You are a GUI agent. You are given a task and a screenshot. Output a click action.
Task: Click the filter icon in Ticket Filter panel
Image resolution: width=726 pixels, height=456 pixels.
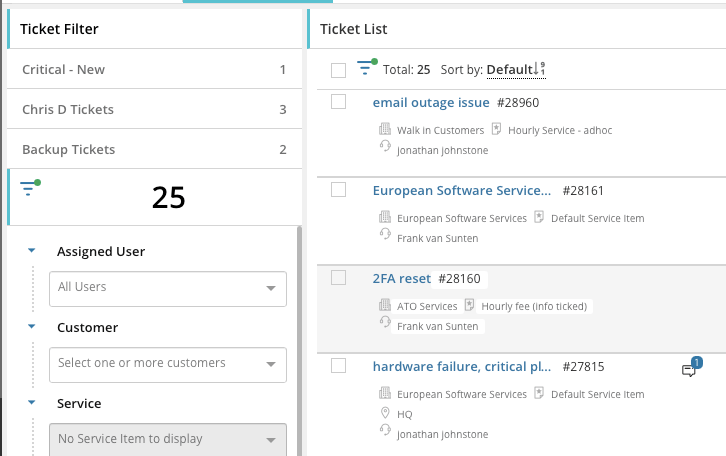point(29,188)
